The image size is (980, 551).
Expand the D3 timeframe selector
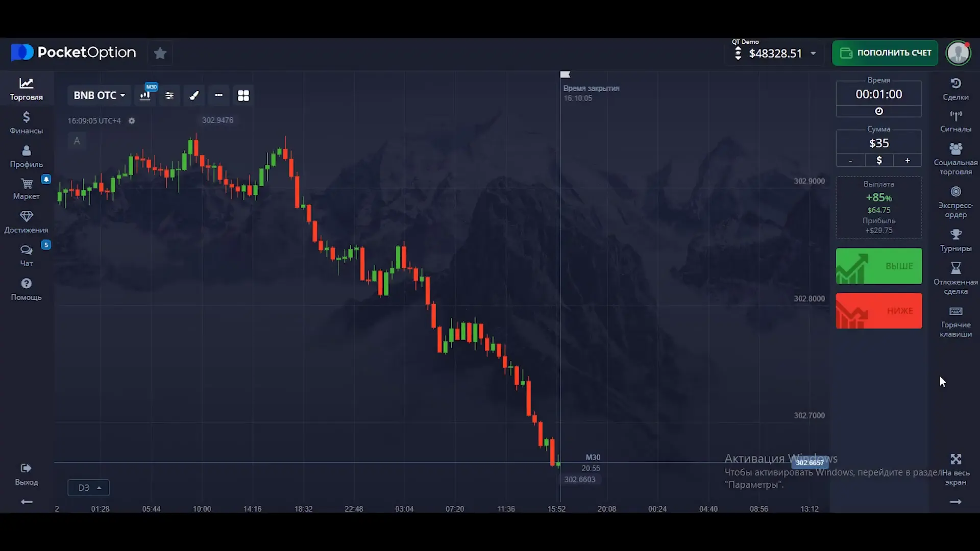tap(88, 487)
